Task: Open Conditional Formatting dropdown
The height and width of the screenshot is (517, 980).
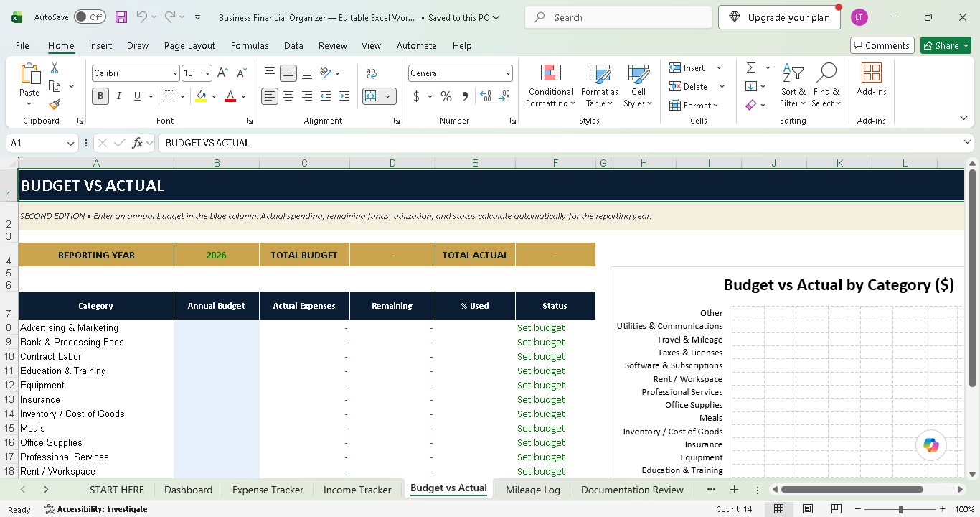Action: pyautogui.click(x=550, y=85)
